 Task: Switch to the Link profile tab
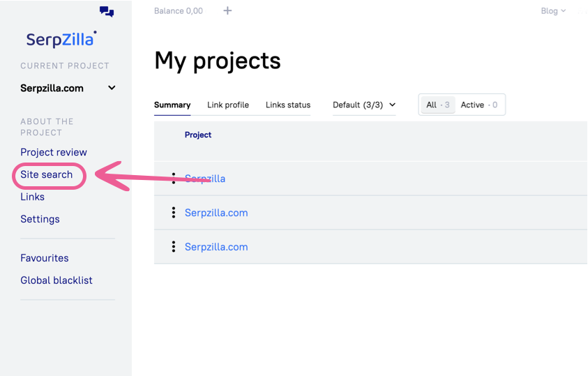click(x=228, y=105)
